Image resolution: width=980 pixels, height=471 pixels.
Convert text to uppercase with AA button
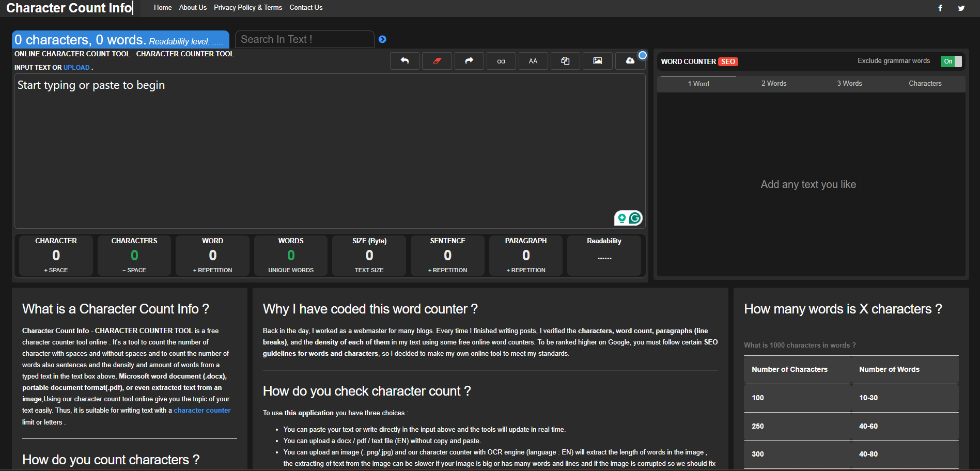point(533,61)
